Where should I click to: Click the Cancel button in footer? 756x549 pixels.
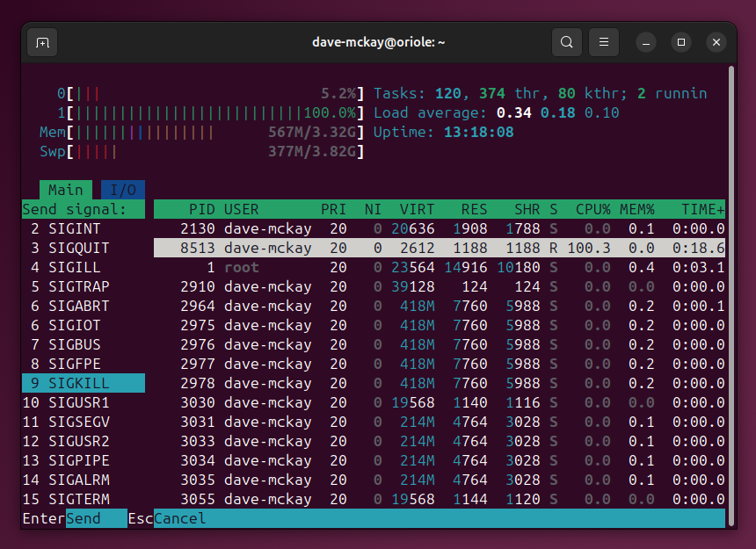click(x=179, y=518)
